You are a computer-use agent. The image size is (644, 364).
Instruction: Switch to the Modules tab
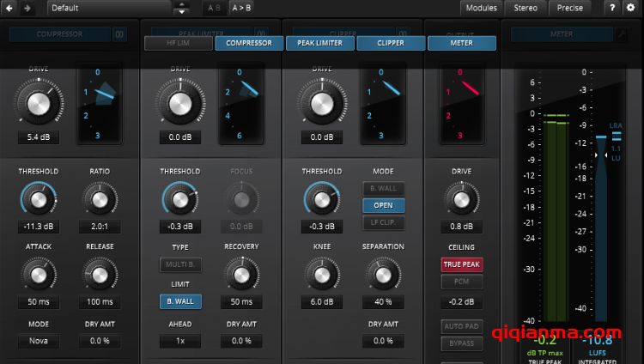(x=481, y=8)
